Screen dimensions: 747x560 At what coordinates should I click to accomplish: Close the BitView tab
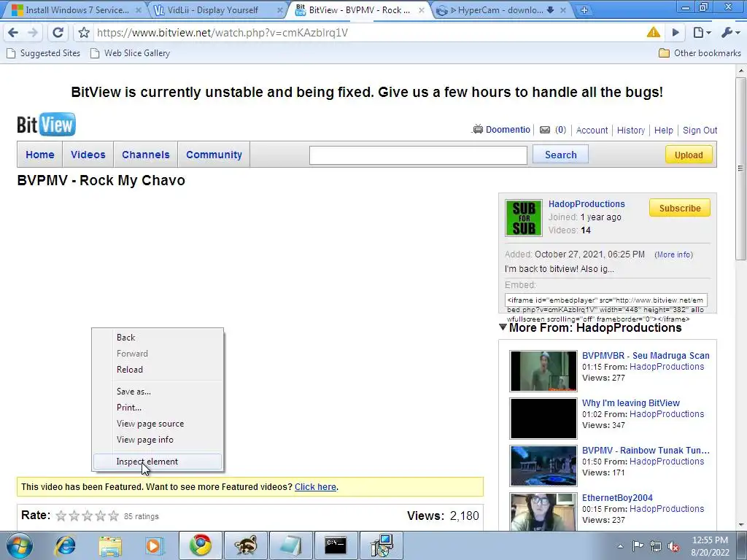pyautogui.click(x=422, y=10)
